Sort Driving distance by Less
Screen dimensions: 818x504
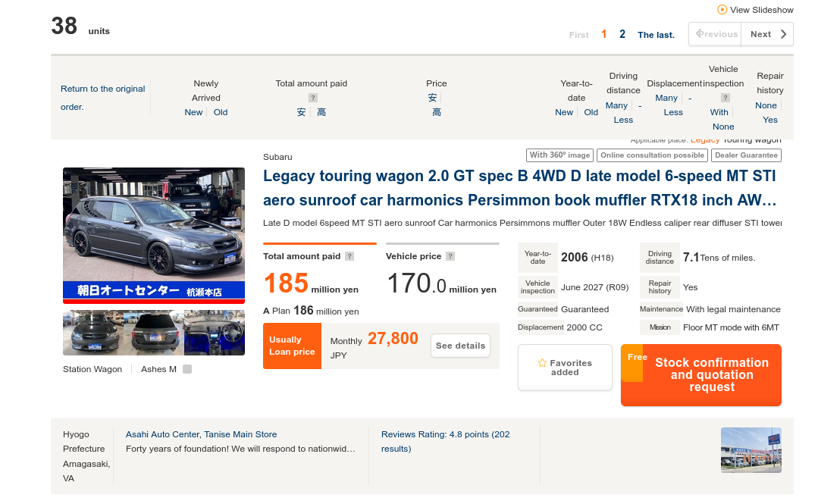coord(623,120)
